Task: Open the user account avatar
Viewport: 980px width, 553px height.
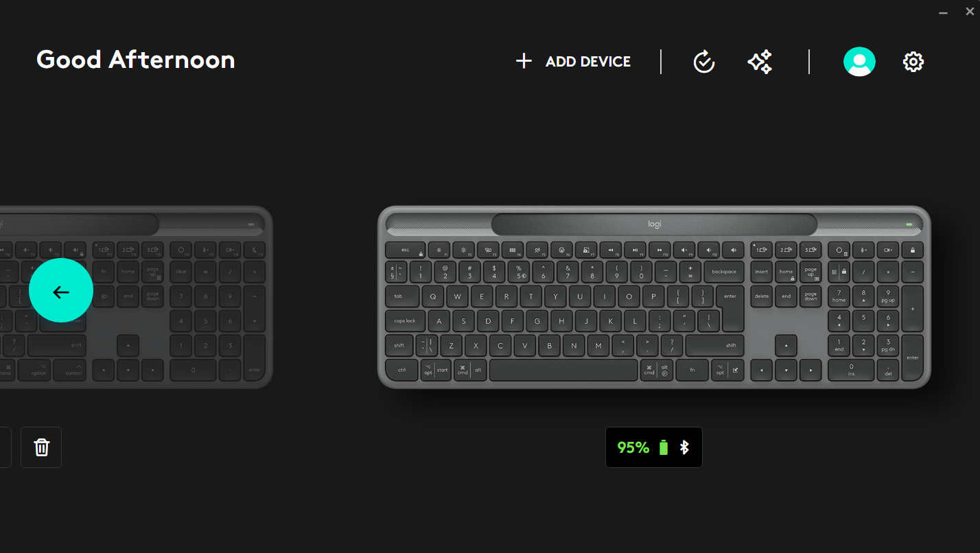Action: click(859, 62)
